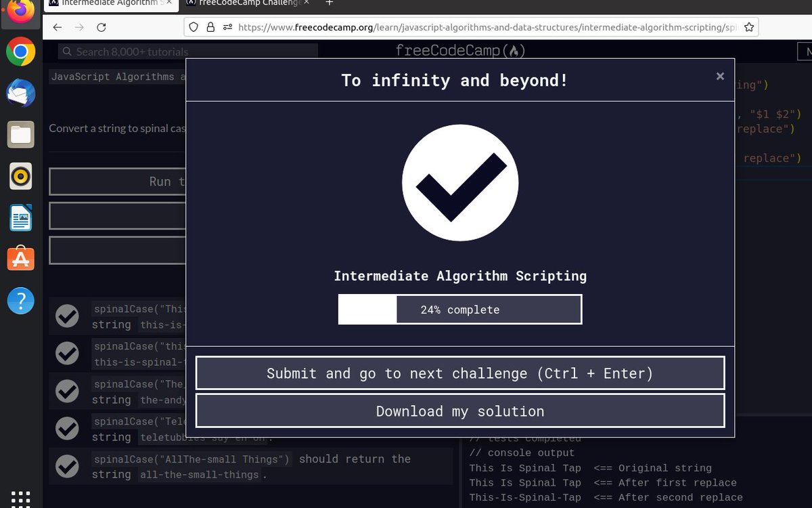Open Thunderbird mail from dock
The height and width of the screenshot is (508, 812).
(x=21, y=93)
